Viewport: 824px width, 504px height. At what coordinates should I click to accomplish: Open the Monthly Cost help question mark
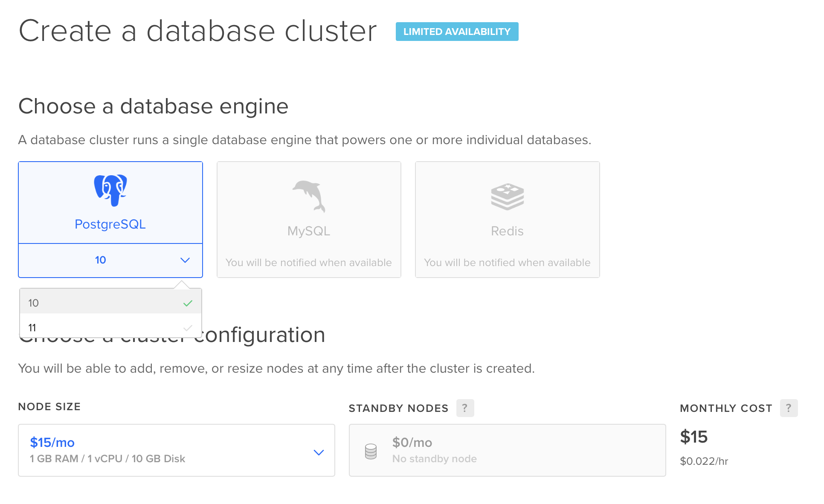789,408
